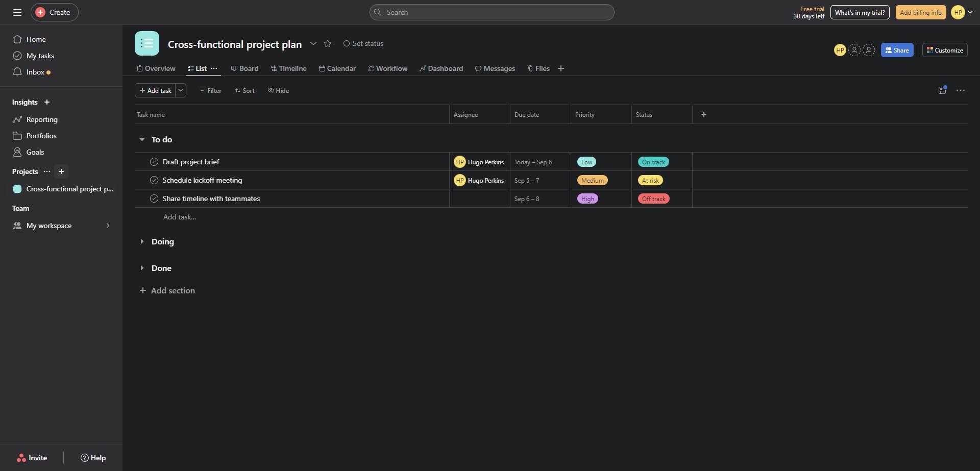Screen dimensions: 980x471
Task: Switch to the Board tab
Action: (245, 68)
